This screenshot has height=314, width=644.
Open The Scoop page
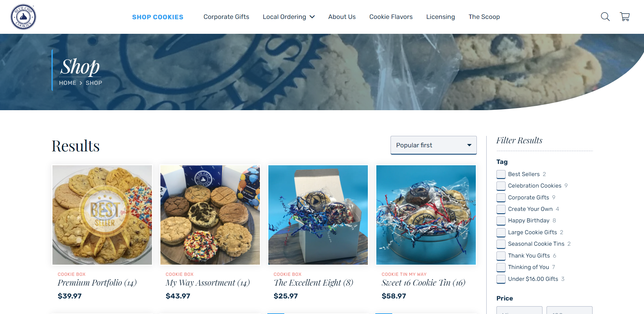pos(484,17)
